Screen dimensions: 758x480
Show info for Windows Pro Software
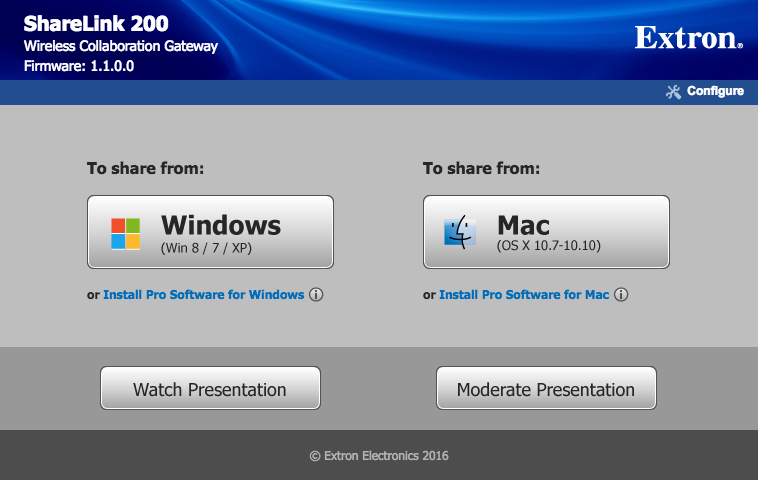coord(316,294)
